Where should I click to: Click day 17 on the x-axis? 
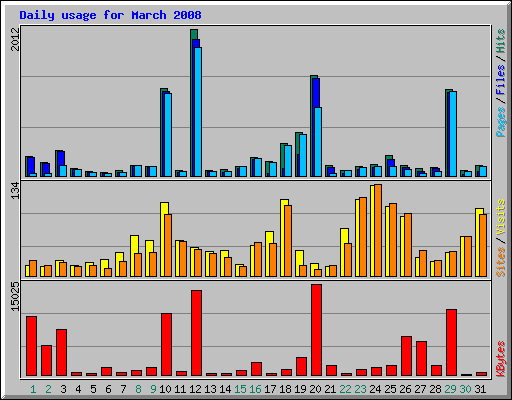point(270,389)
